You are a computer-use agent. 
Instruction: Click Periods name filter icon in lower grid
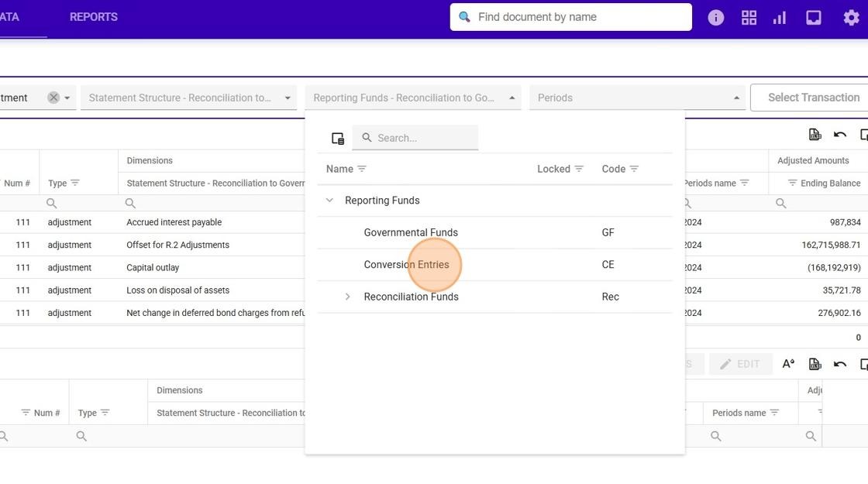click(774, 412)
